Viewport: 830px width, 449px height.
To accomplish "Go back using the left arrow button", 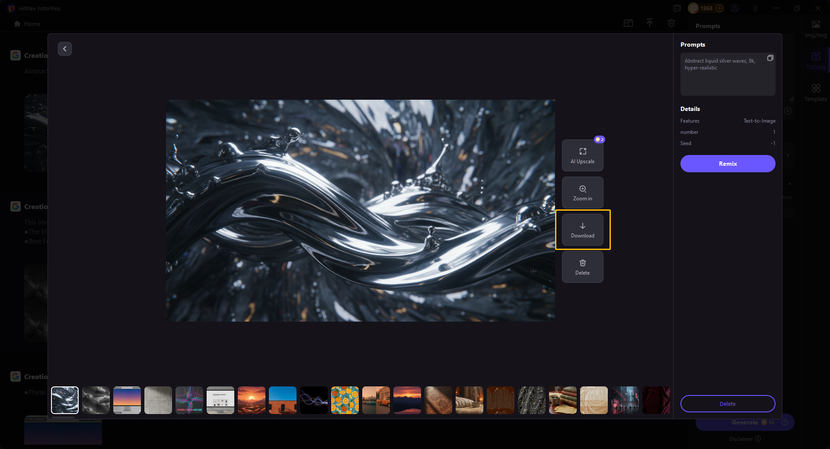I will [x=65, y=49].
